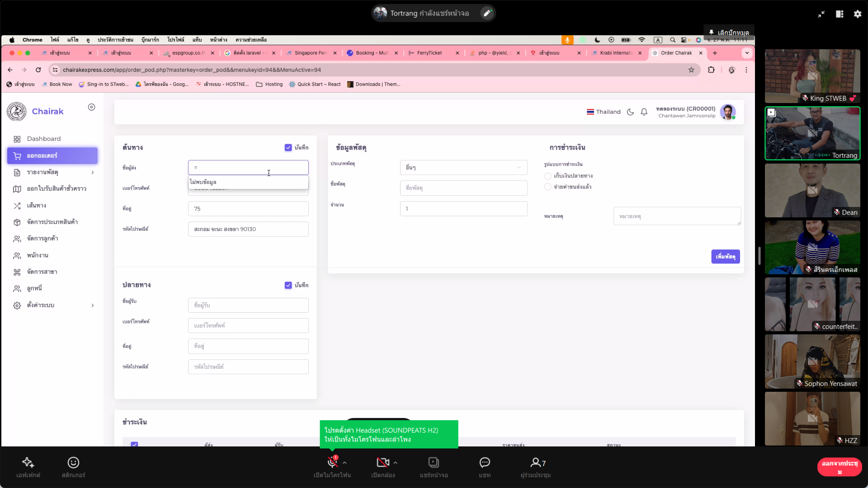Uncheck the origin save checkbox
The width and height of the screenshot is (868, 488).
pos(288,148)
